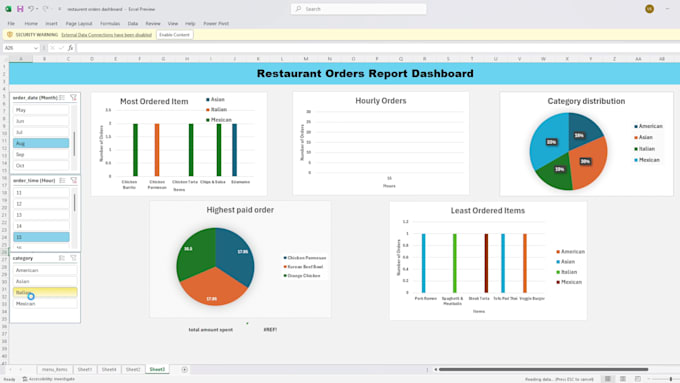Screen dimensions: 680x383
Task: Toggle Aug in order_date slicer
Action: tap(41, 143)
